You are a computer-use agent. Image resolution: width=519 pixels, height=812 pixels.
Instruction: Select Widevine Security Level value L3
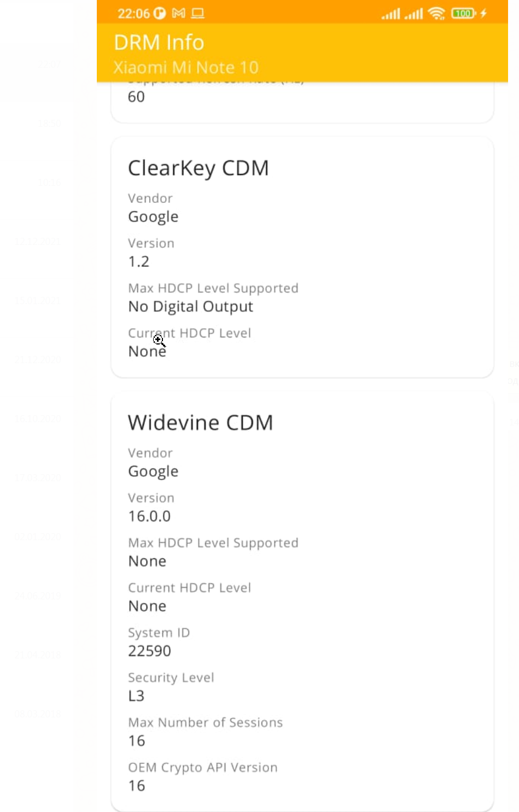(x=136, y=696)
